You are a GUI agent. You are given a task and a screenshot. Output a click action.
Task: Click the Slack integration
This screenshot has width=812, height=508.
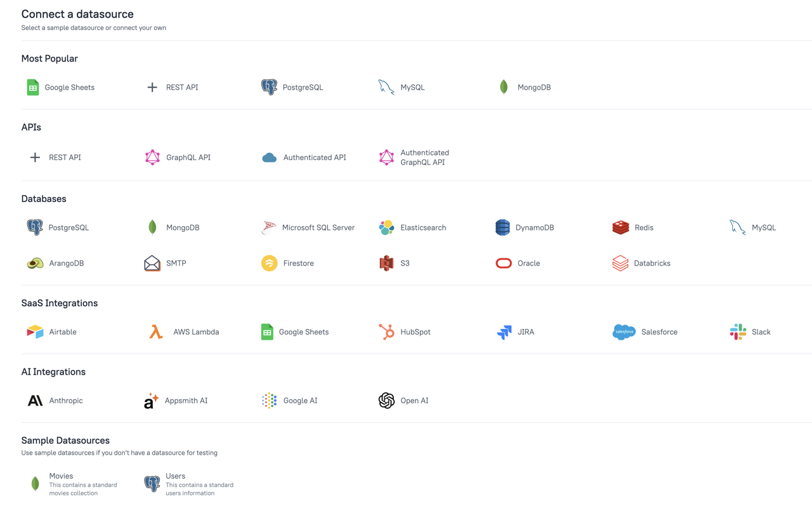[750, 332]
